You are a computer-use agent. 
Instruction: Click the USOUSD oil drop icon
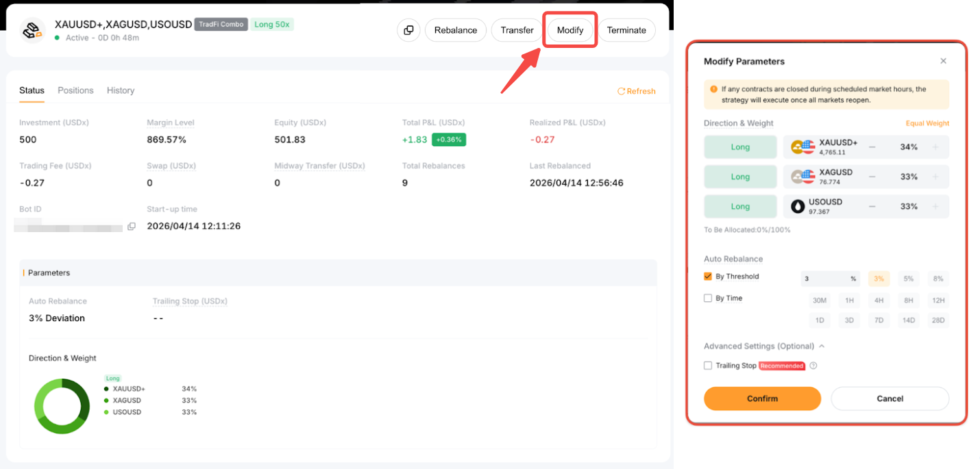[798, 206]
